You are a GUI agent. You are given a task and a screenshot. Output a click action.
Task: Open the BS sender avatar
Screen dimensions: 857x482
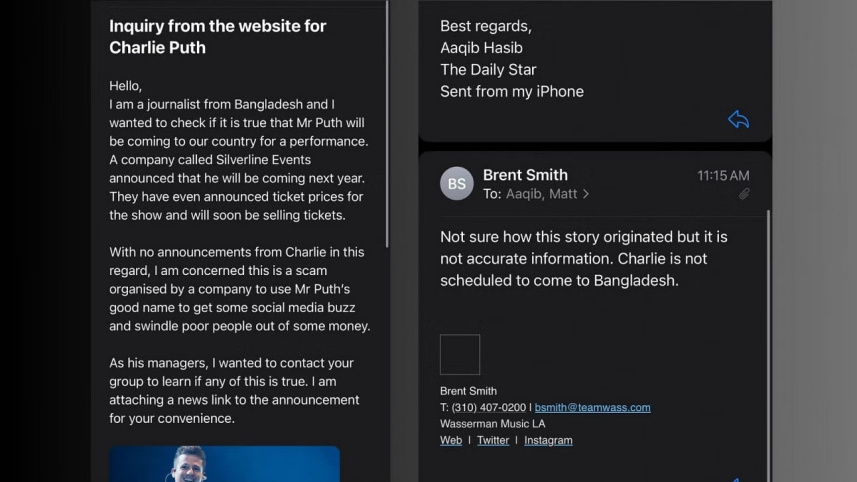457,184
